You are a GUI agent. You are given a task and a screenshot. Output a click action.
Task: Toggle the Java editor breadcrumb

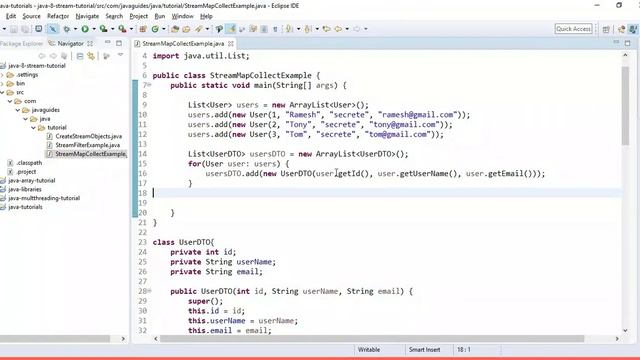(x=219, y=29)
